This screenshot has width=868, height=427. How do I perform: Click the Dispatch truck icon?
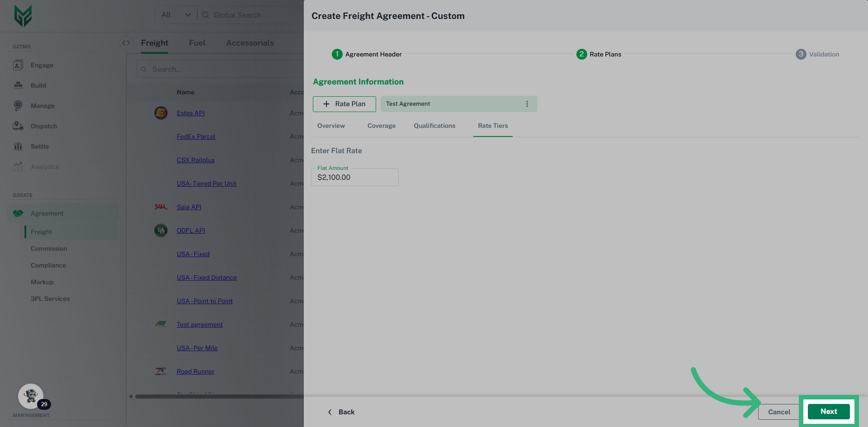pyautogui.click(x=18, y=126)
